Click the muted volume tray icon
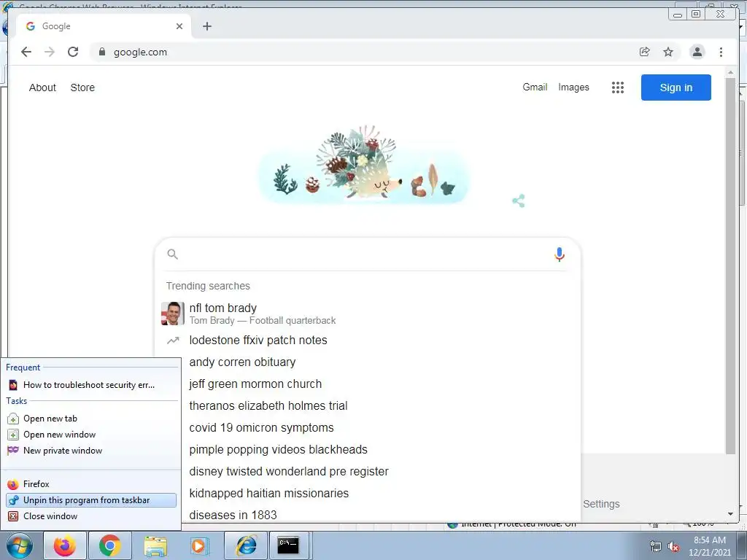Screen dimensions: 747x560 [673, 546]
